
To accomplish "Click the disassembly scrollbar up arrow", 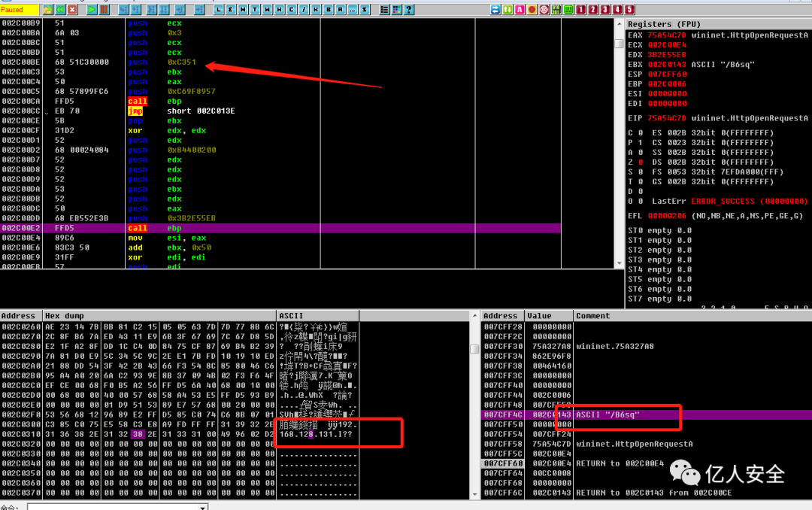I will [x=620, y=24].
